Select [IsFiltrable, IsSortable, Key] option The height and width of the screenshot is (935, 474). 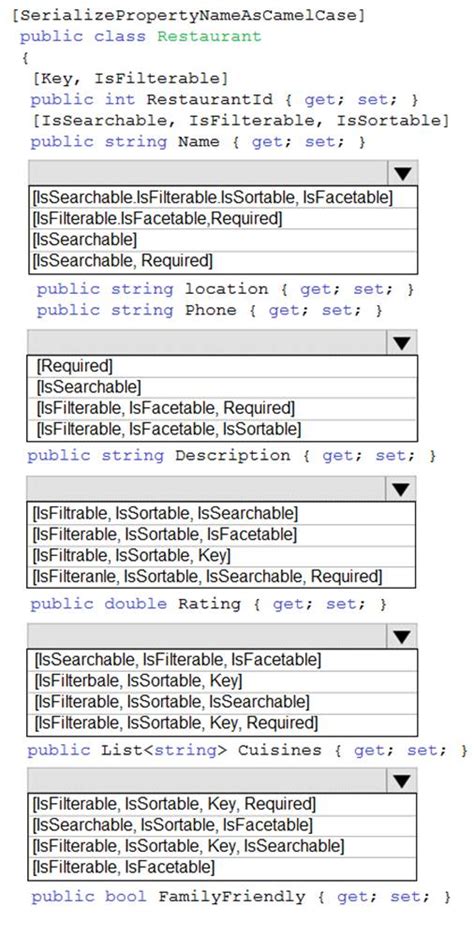tap(221, 555)
